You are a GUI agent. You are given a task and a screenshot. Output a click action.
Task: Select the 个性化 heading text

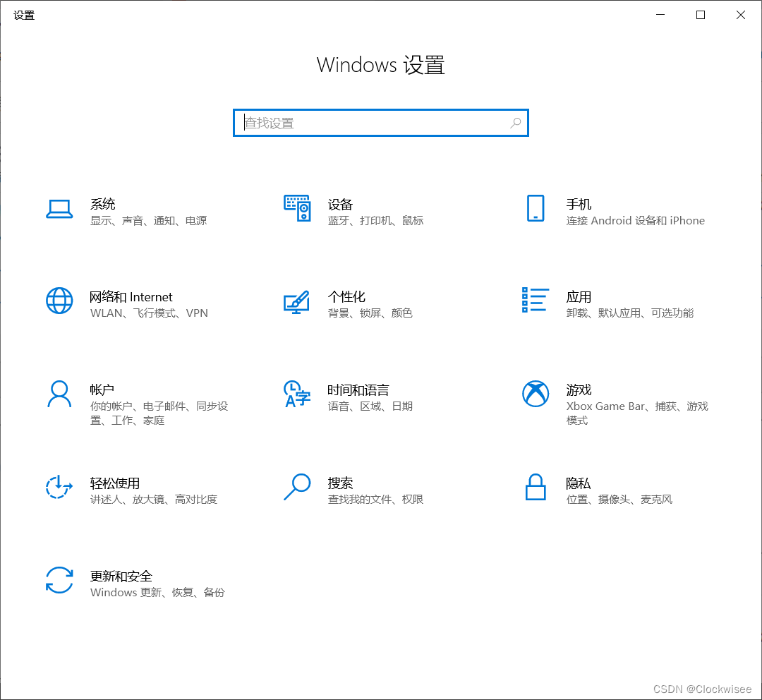pyautogui.click(x=346, y=296)
